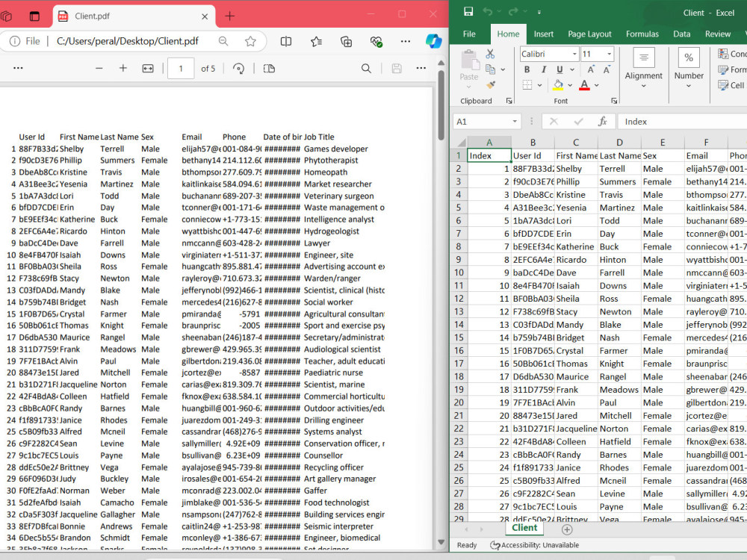Copy selection in Excel
The image size is (747, 560).
click(490, 69)
